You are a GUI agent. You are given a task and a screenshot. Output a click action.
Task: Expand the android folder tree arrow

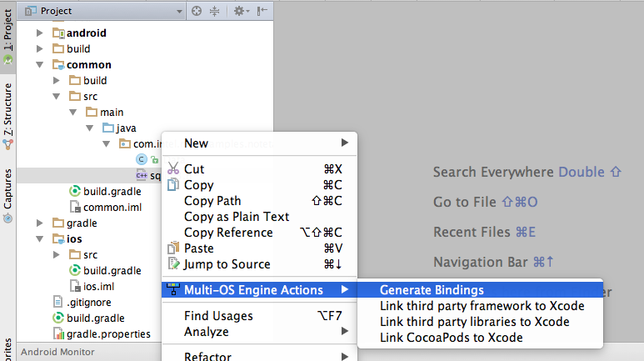[39, 33]
